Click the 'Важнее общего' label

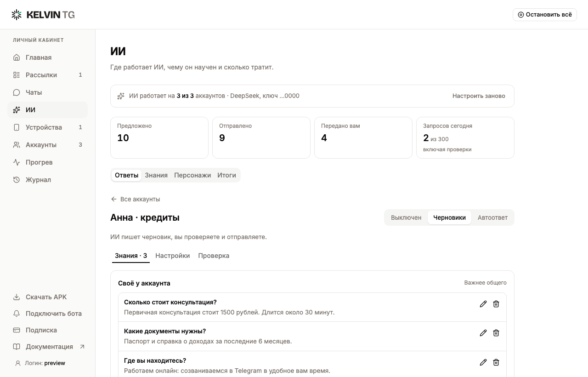coord(486,283)
